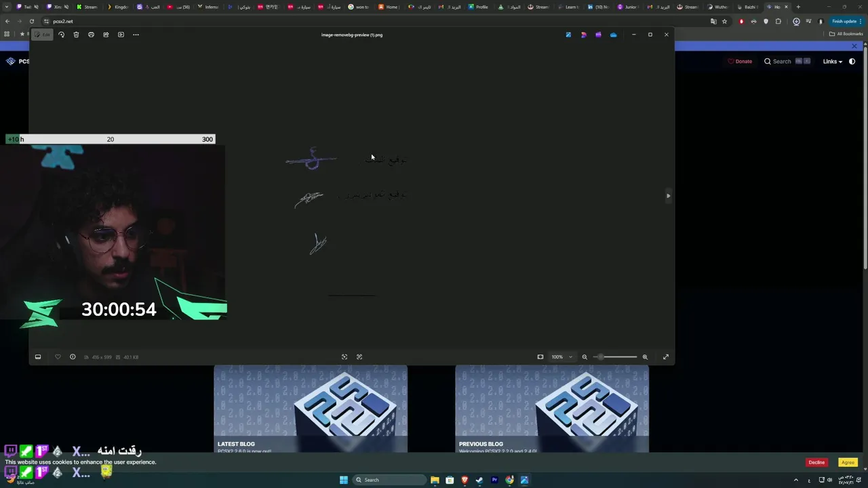Favorite the image with heart icon

click(x=58, y=357)
